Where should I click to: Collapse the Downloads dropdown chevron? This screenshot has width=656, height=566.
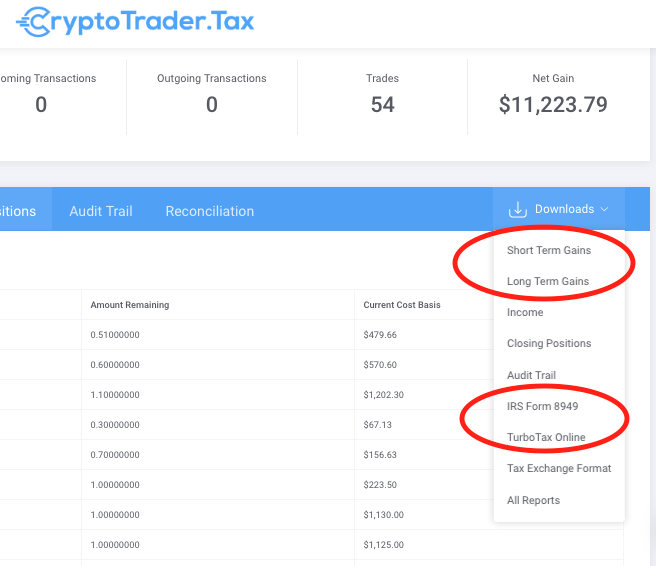pyautogui.click(x=604, y=209)
